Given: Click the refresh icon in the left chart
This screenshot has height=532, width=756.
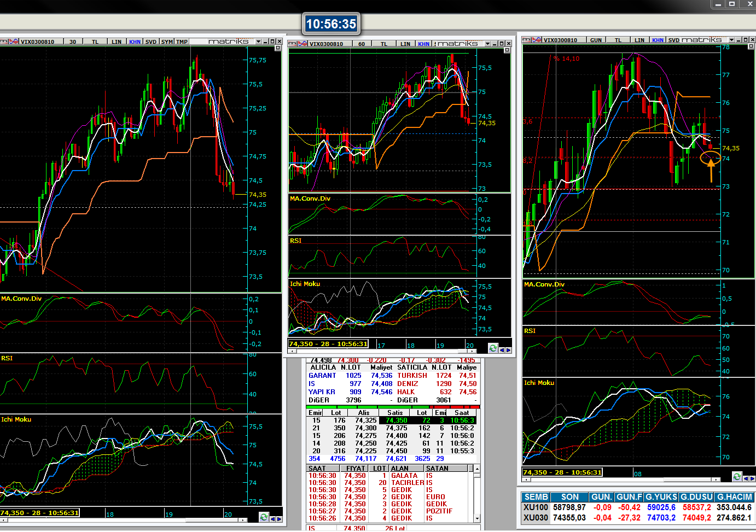Looking at the screenshot, I should click(264, 517).
